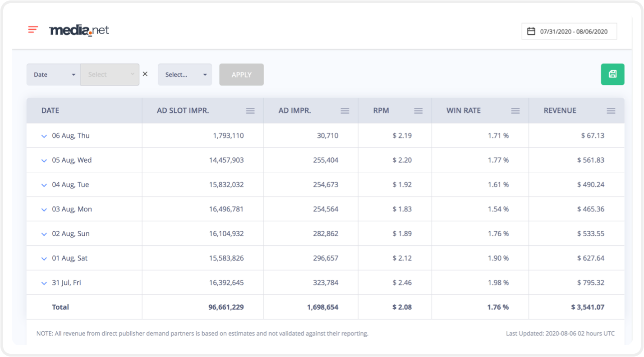Open the WIN RATE column menu icon
The height and width of the screenshot is (357, 644).
coord(515,111)
